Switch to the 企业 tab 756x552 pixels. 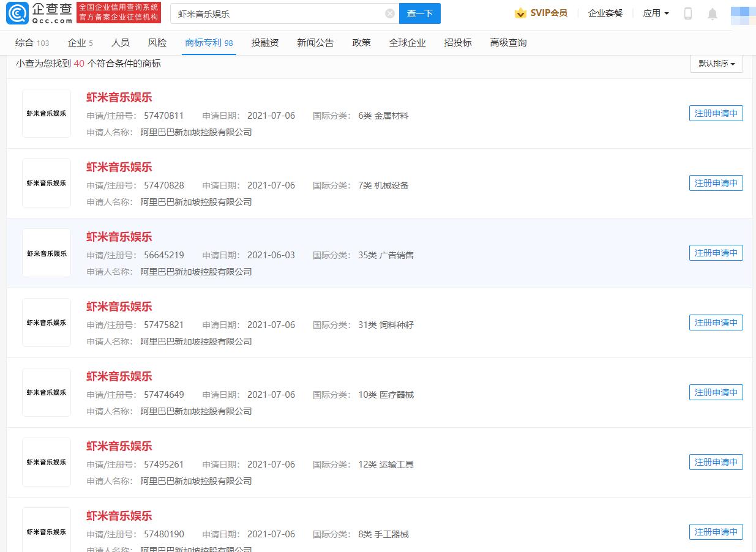76,43
